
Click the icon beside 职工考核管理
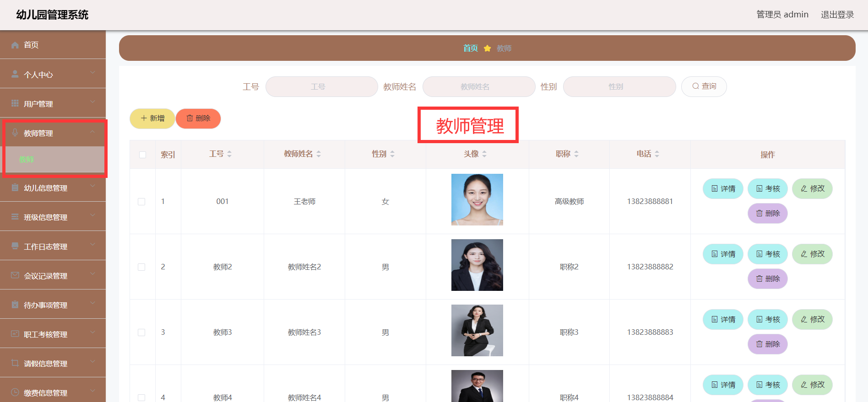tap(15, 334)
